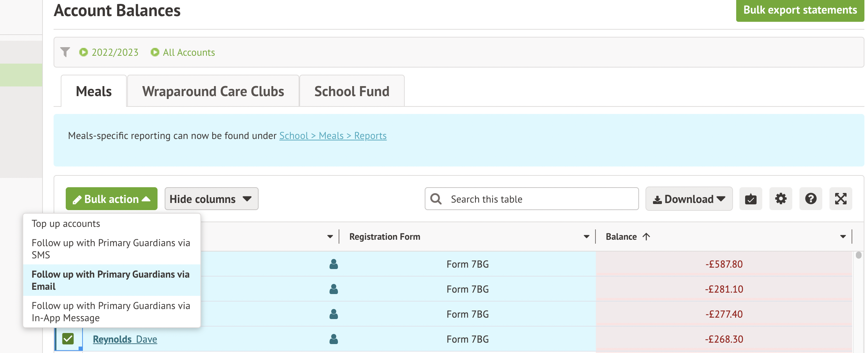Click the help question mark icon
868x353 pixels.
click(x=810, y=199)
